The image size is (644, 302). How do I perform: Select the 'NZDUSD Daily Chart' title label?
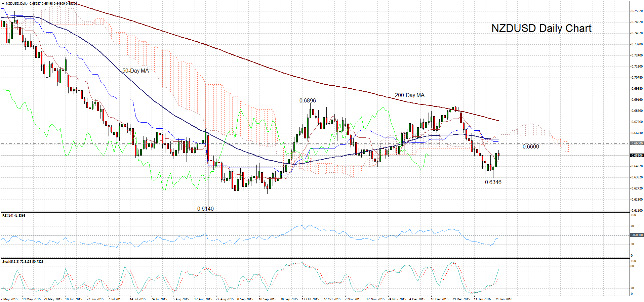(541, 28)
